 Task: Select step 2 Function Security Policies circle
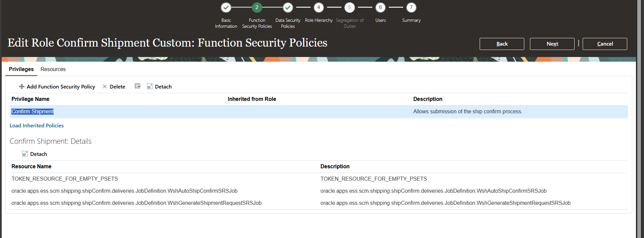point(257,7)
